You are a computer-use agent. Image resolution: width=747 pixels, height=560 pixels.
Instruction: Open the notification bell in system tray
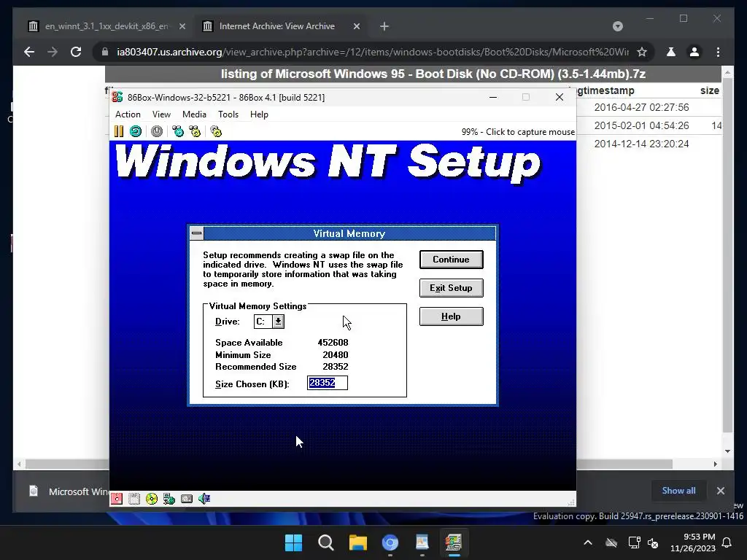click(727, 542)
